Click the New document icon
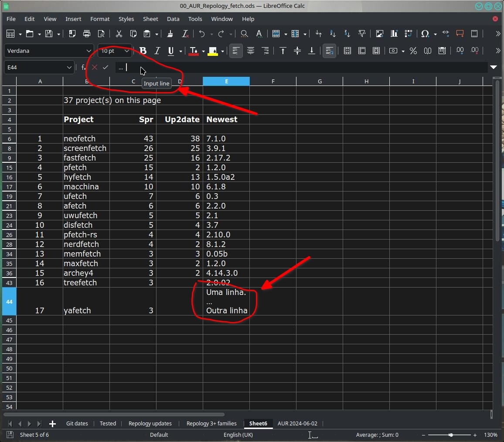The height and width of the screenshot is (442, 504). coord(10,34)
